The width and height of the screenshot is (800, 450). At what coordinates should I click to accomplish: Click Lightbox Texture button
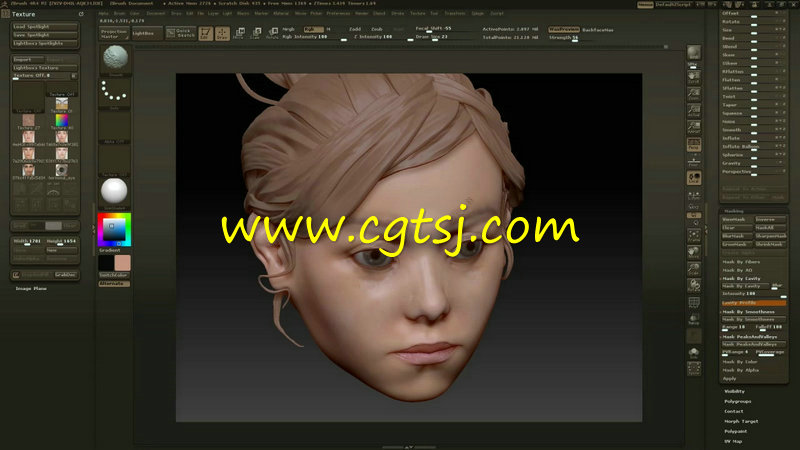[45, 68]
